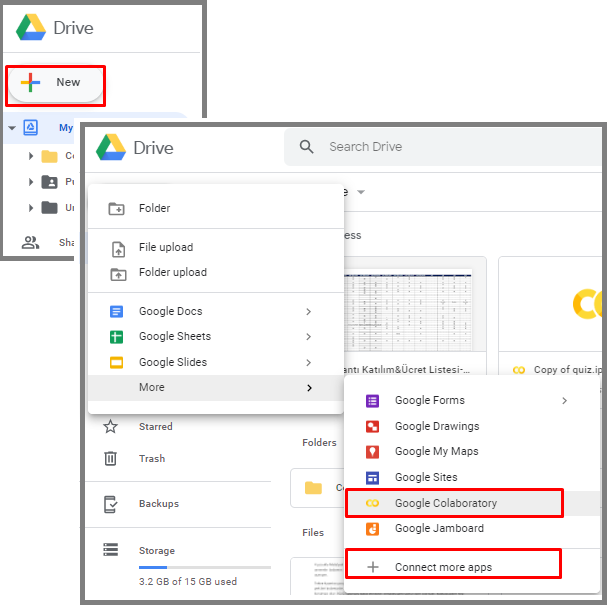Click '3.2 GB of 15 GB used' text
Screen dimensions: 611x609
(x=188, y=582)
